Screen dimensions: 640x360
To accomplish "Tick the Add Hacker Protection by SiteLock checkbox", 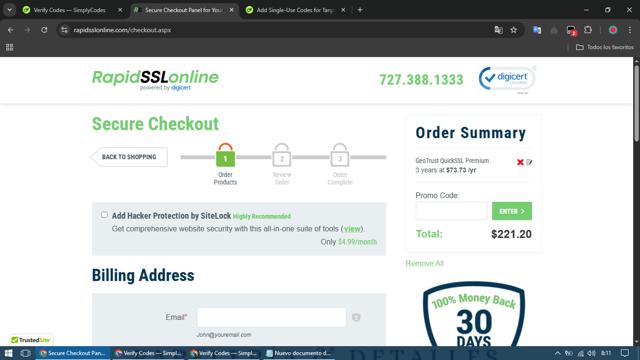I will pyautogui.click(x=104, y=215).
